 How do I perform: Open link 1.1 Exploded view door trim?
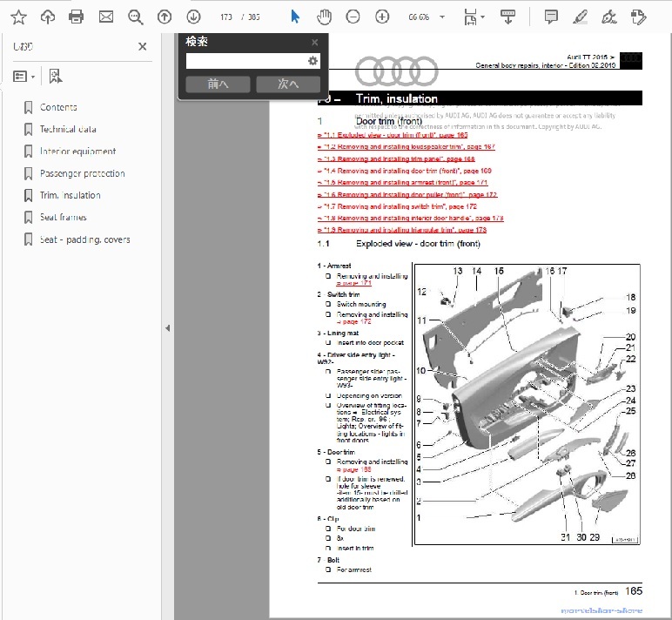tap(392, 135)
